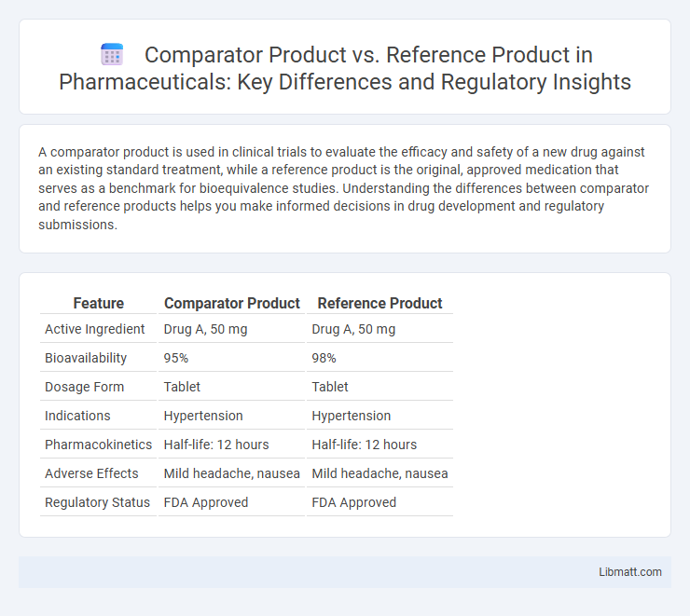Screen dimensions: 690x616
Task: Click the 'Pharmacokinetics' row label
Action: tap(98, 445)
